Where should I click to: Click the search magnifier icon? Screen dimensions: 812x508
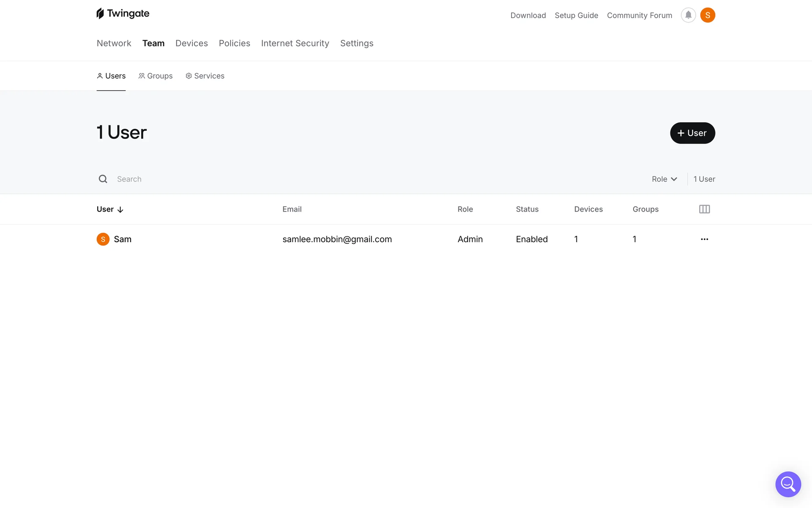[103, 179]
